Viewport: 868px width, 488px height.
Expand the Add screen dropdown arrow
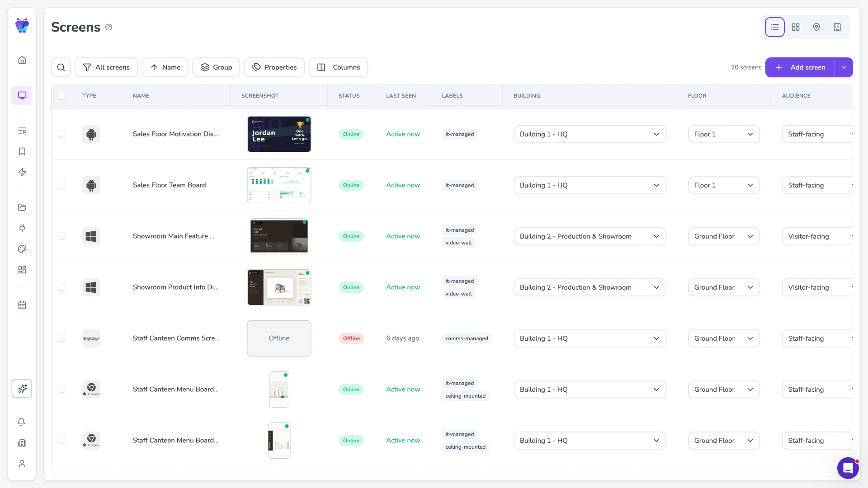click(x=844, y=67)
